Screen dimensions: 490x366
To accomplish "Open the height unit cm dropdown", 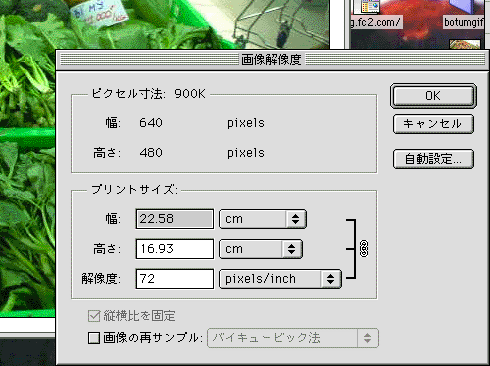I will (x=261, y=249).
